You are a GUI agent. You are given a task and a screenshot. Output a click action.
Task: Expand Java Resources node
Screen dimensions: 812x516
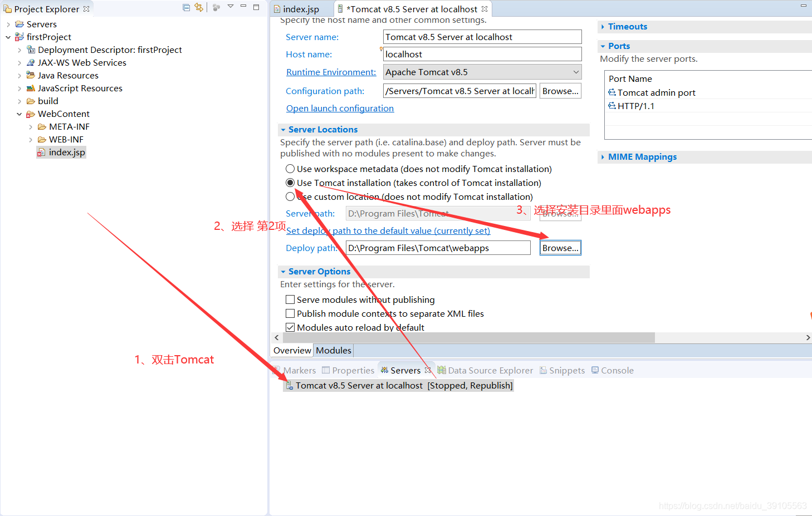coord(19,76)
